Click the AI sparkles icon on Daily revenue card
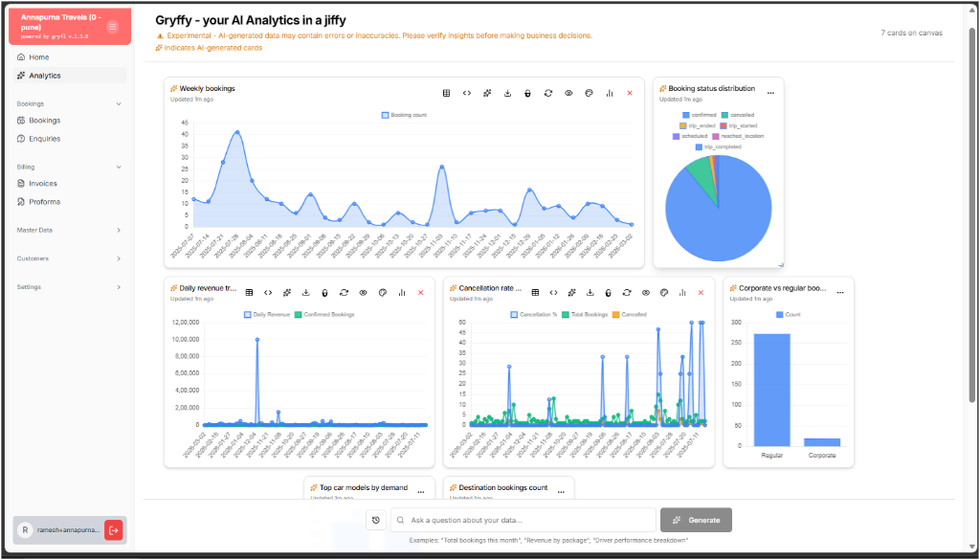980x560 pixels. (x=287, y=292)
